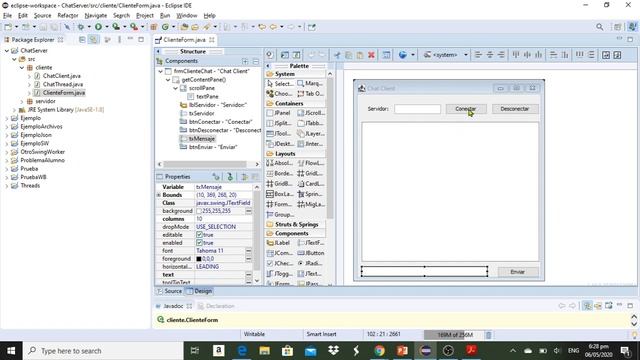Screen dimensions: 640x360
Task: Click Show events icon in Properties header
Action: click(230, 176)
